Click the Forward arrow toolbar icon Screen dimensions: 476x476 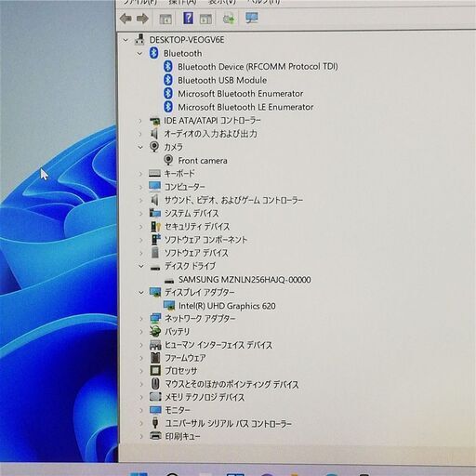tap(142, 19)
